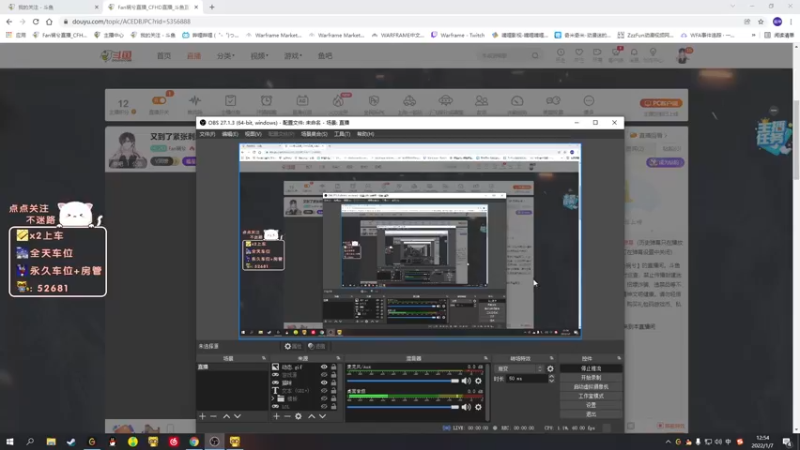Click the Douyu user avatar in header

click(682, 55)
